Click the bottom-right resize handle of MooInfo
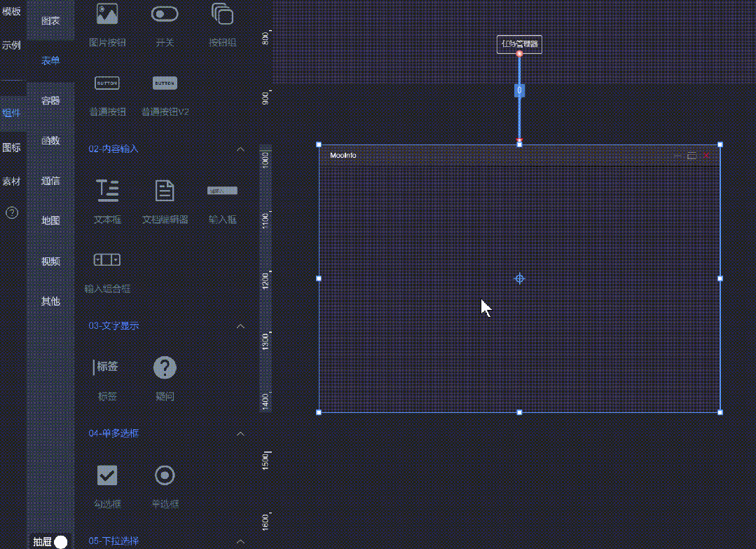 720,412
